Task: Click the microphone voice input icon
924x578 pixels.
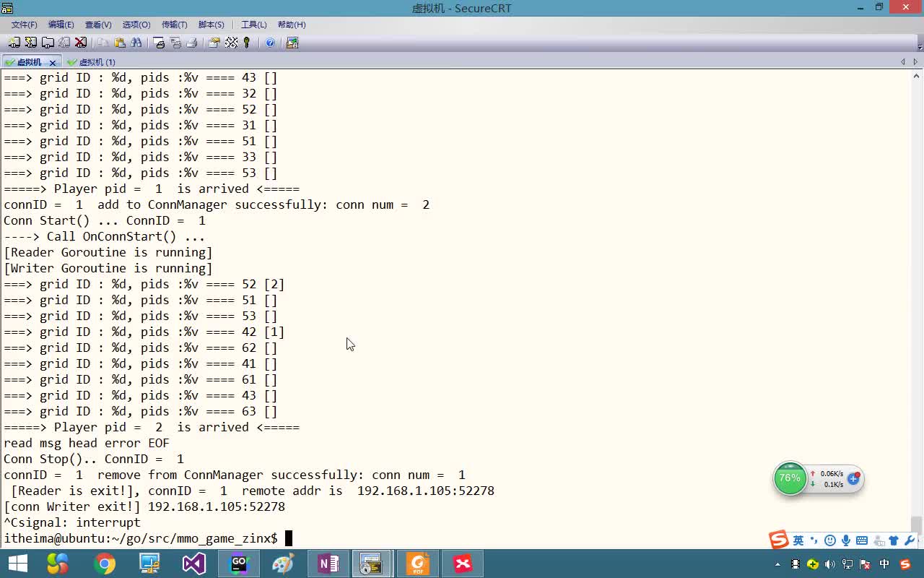Action: click(846, 540)
